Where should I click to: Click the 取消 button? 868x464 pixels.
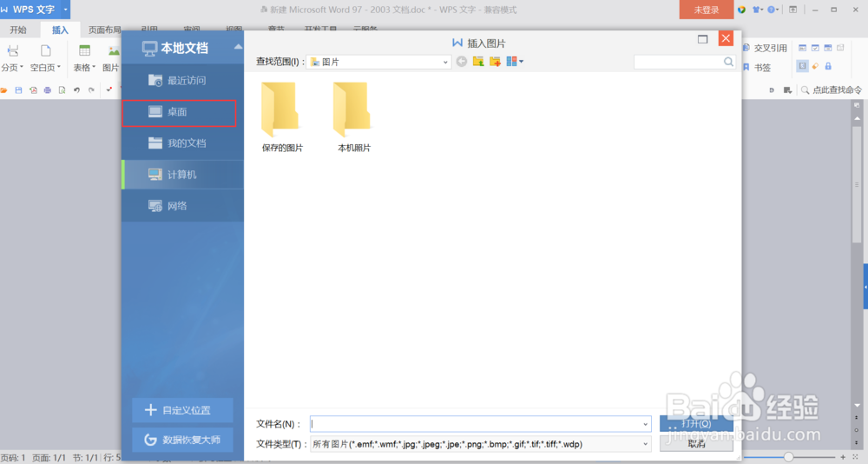[696, 443]
